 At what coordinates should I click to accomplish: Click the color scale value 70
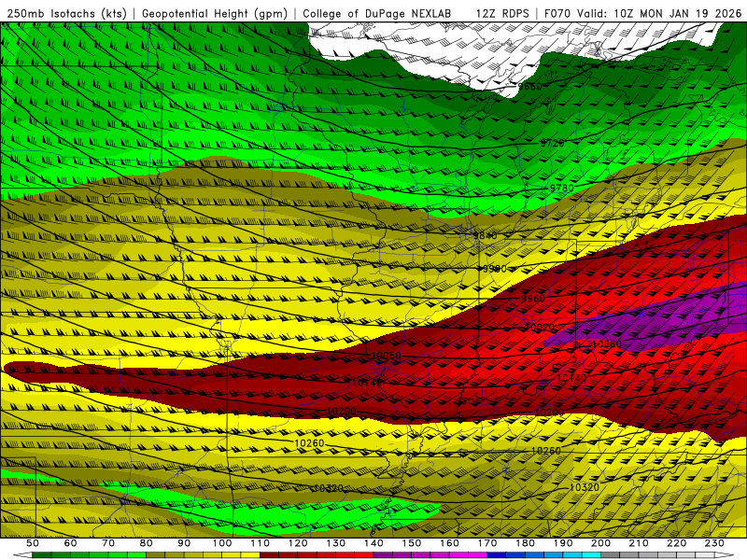click(x=108, y=543)
